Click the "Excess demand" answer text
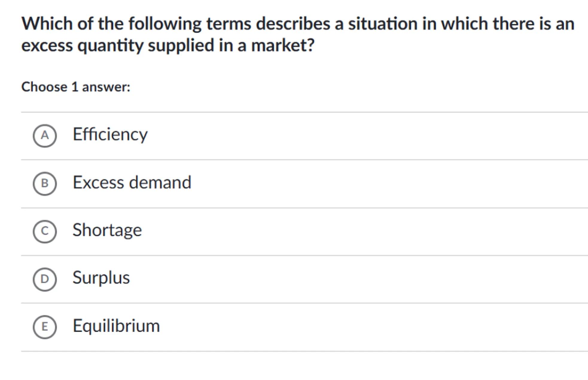The height and width of the screenshot is (380, 588). click(x=132, y=182)
